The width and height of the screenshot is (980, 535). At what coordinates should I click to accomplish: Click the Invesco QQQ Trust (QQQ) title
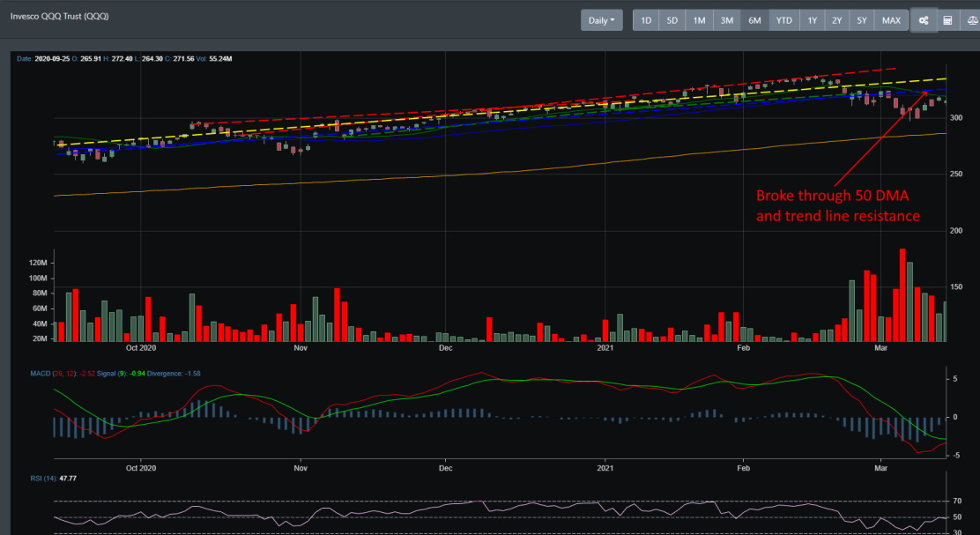(59, 16)
